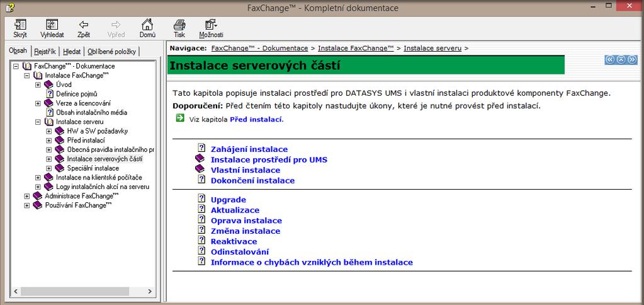Go up one level arrow icon
Image resolution: width=644 pixels, height=305 pixels.
(x=621, y=60)
